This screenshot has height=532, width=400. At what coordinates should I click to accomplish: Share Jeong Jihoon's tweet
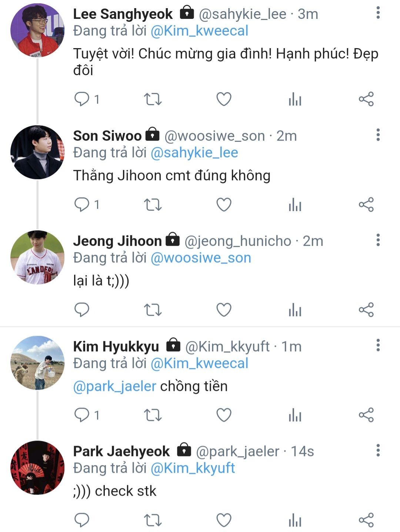coord(366,310)
